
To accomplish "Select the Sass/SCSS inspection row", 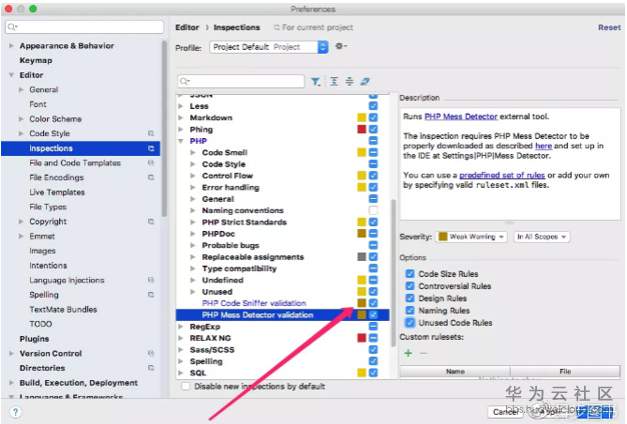I will 283,350.
